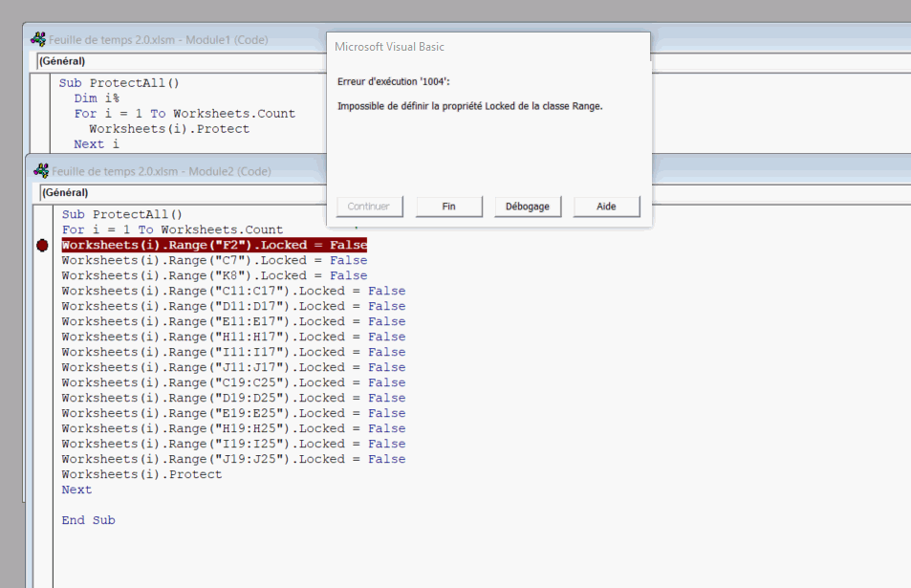Click the Next i line in Module1
The height and width of the screenshot is (588, 911).
(x=97, y=144)
